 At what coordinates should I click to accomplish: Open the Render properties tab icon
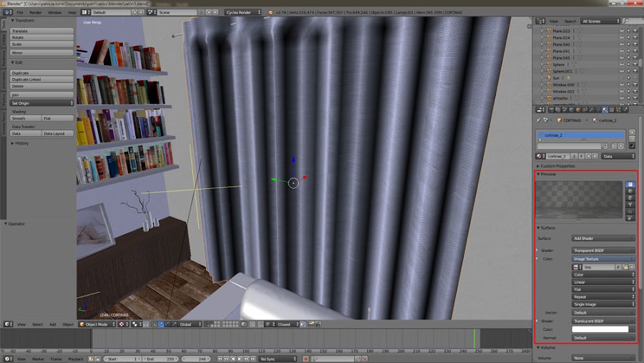(551, 110)
